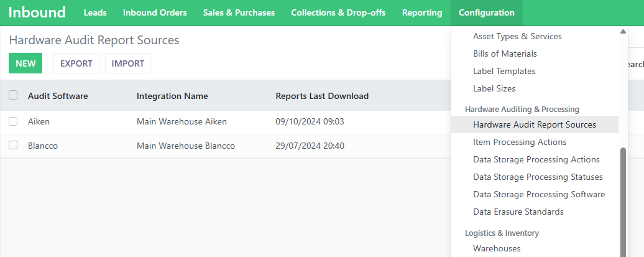Screen dimensions: 644x257
Task: Open Collections & Drop-offs menu
Action: click(x=338, y=12)
